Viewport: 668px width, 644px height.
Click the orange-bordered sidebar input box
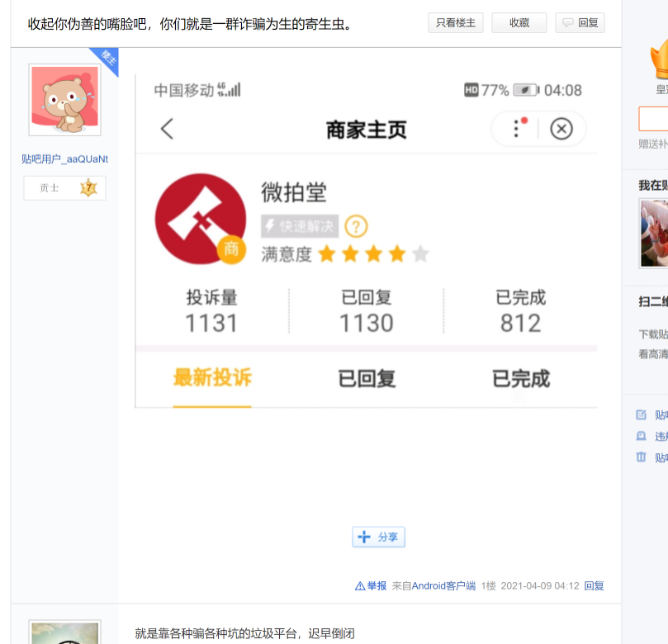(x=653, y=118)
